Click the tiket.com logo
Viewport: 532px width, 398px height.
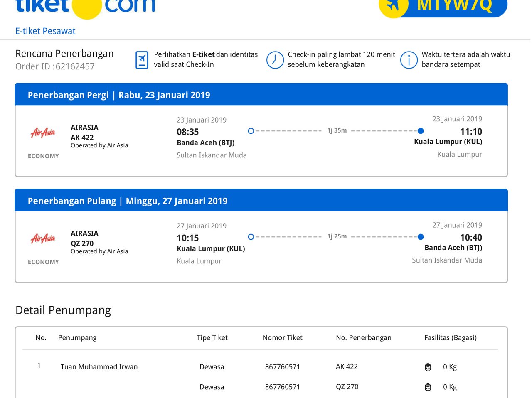85,8
